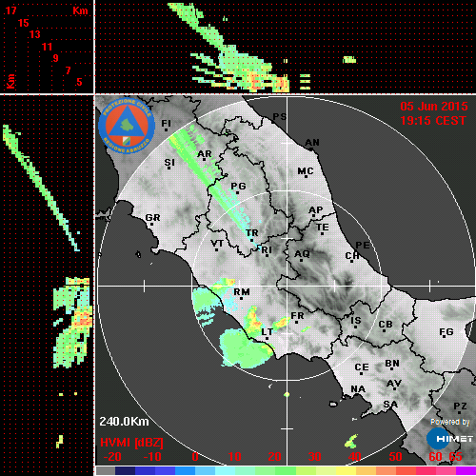The image size is (476, 476).
Task: Click the PE city label
Action: click(363, 246)
